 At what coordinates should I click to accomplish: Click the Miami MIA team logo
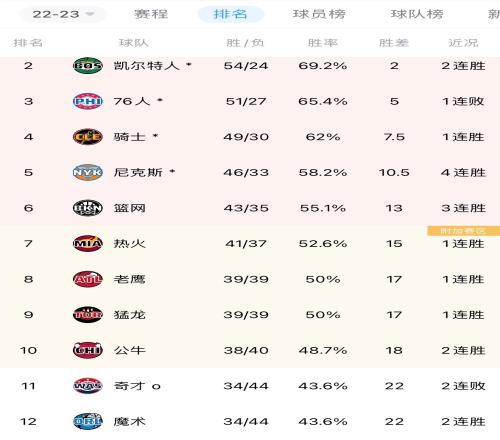click(x=88, y=244)
